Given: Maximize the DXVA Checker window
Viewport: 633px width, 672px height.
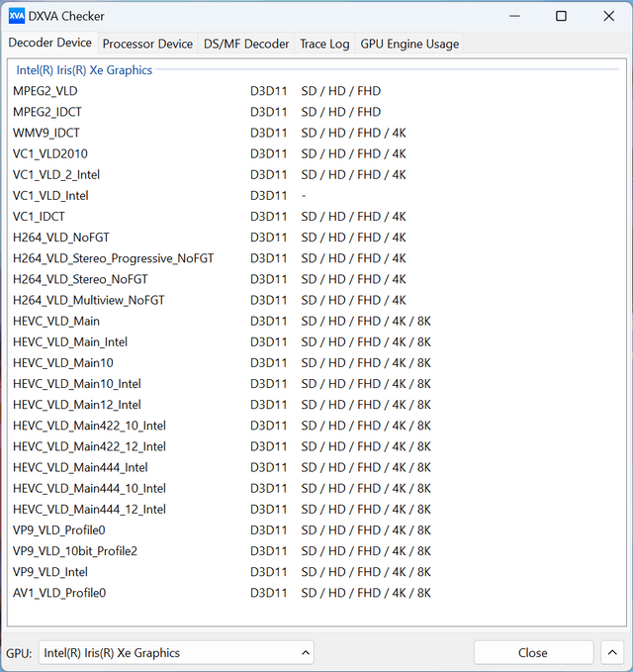Looking at the screenshot, I should coord(561,16).
